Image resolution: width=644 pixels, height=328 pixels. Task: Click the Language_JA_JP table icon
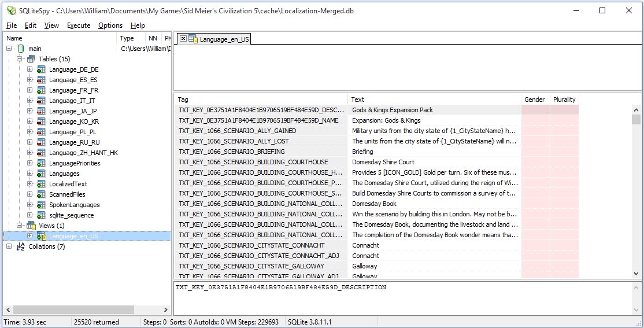[41, 111]
